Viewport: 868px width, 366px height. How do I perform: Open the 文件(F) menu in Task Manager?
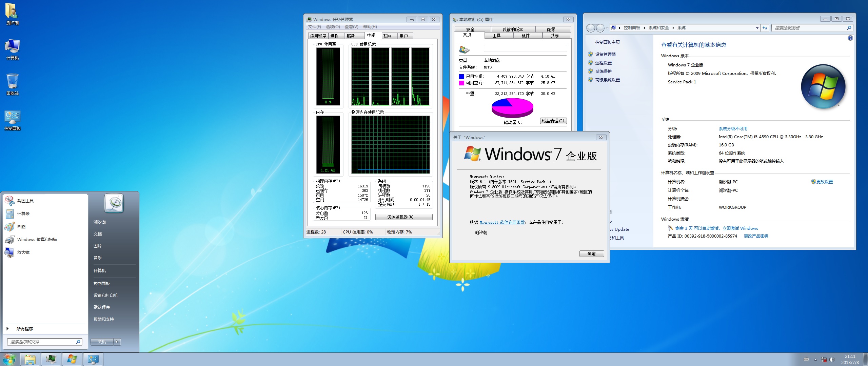pos(314,27)
